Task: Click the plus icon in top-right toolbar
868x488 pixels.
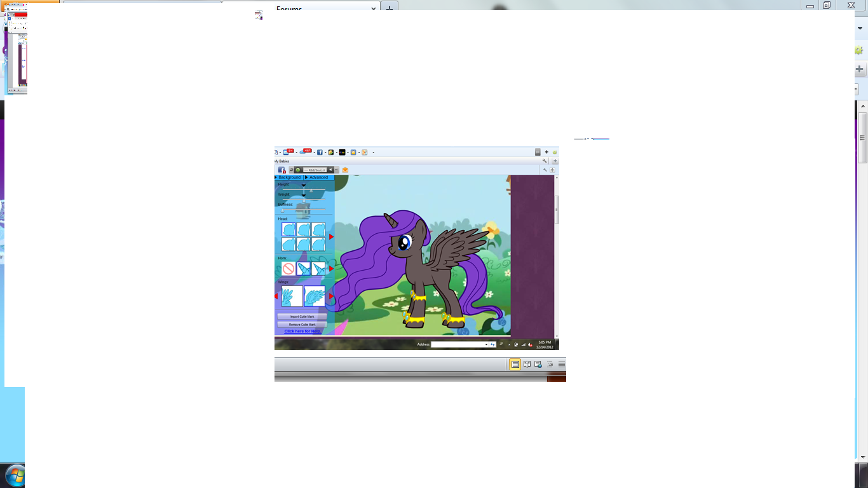Action: (546, 152)
